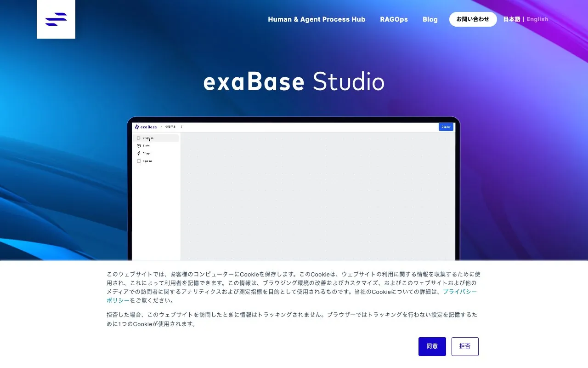Click the exaBase Studio heading
Image resolution: width=588 pixels, height=368 pixels.
(294, 82)
